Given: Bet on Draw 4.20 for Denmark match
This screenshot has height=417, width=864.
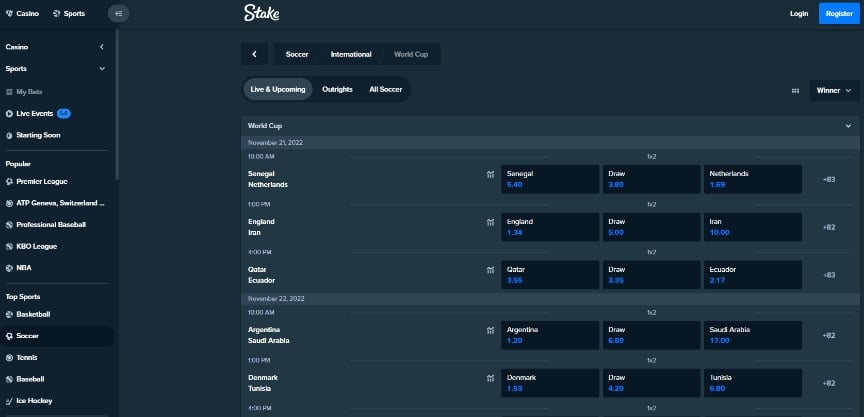Looking at the screenshot, I should click(x=651, y=383).
